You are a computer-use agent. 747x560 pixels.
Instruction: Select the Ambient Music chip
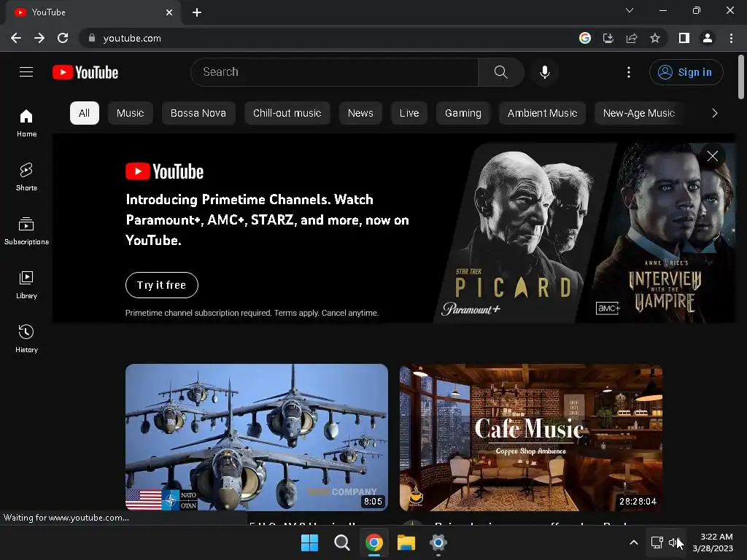pos(542,113)
